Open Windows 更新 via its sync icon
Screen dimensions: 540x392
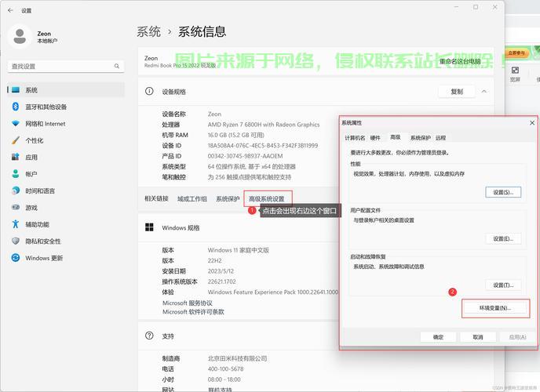tap(16, 258)
